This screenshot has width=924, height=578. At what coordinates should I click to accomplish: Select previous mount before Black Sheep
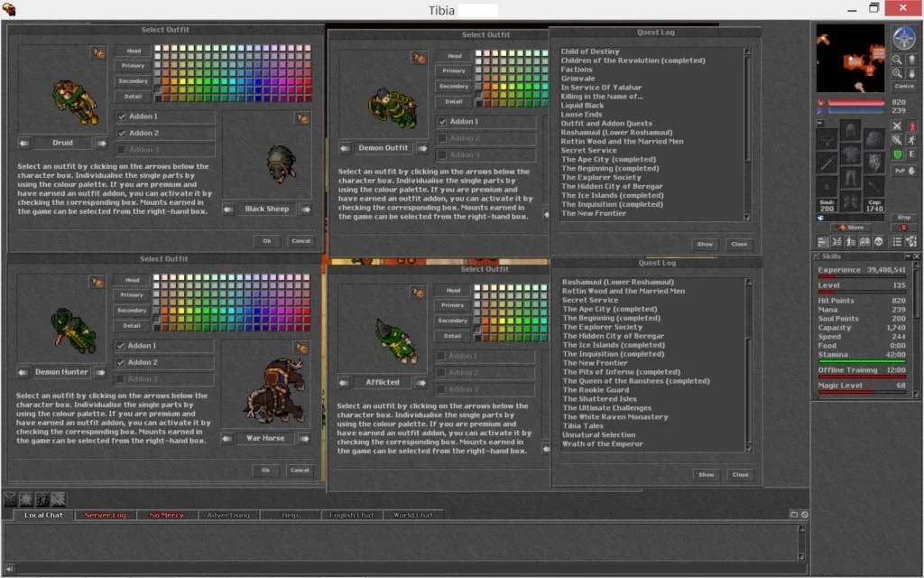[228, 209]
